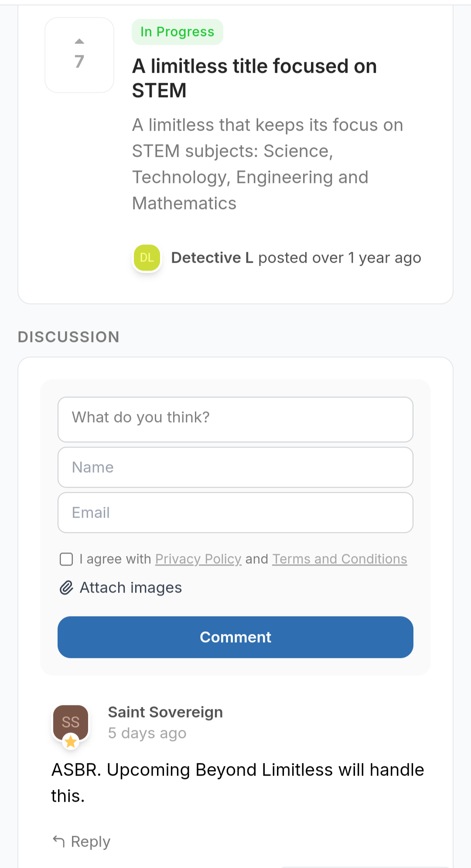Click the In Progress status badge
The height and width of the screenshot is (868, 471).
point(177,32)
